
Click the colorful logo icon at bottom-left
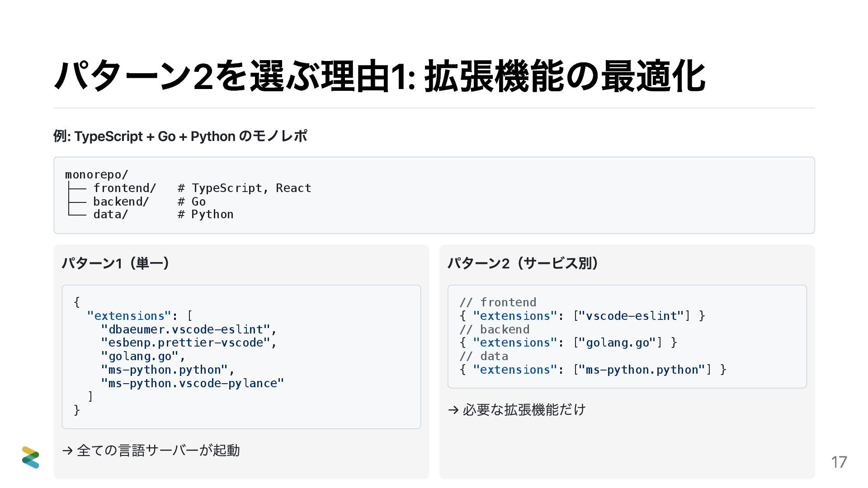click(x=30, y=457)
